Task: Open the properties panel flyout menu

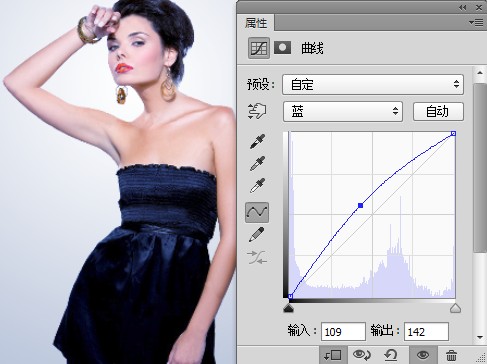Action: coord(476,23)
